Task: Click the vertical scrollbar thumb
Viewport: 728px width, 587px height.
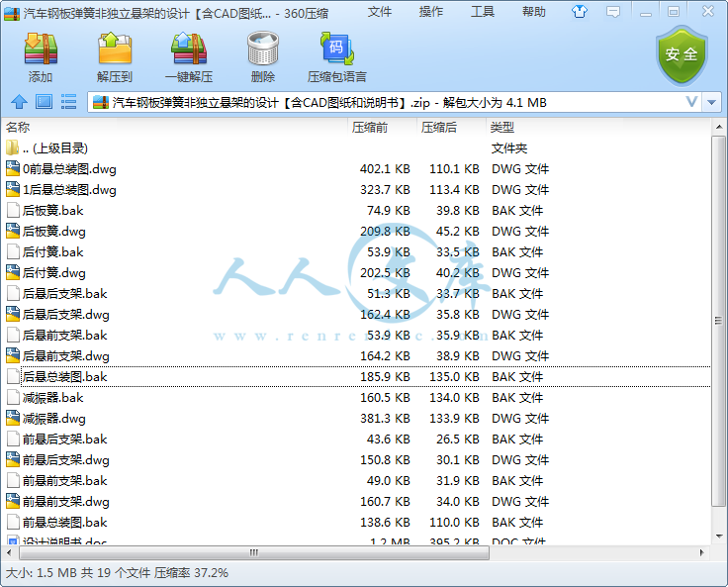Action: [719, 321]
